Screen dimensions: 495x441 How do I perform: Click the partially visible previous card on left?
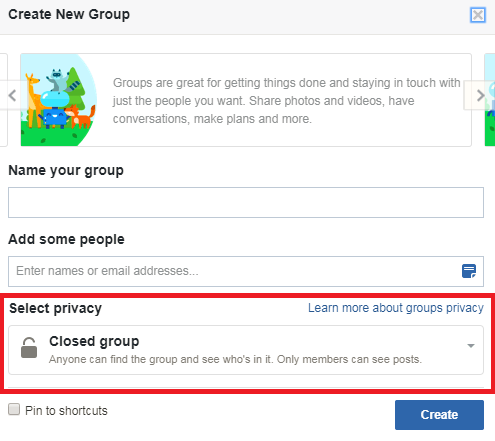pos(4,100)
